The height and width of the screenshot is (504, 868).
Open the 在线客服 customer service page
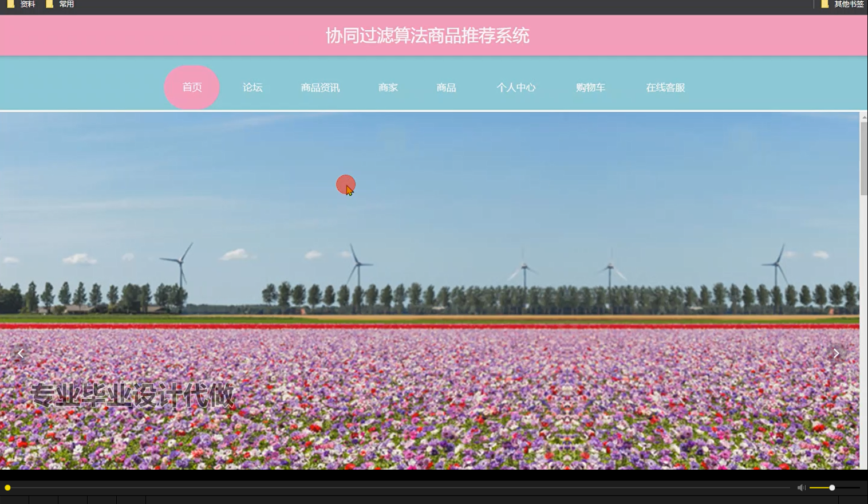(x=664, y=87)
